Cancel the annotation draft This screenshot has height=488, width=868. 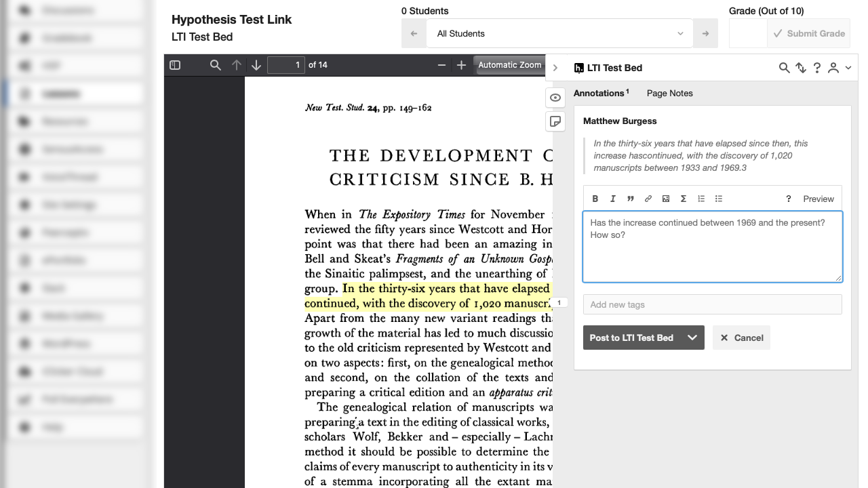point(741,338)
